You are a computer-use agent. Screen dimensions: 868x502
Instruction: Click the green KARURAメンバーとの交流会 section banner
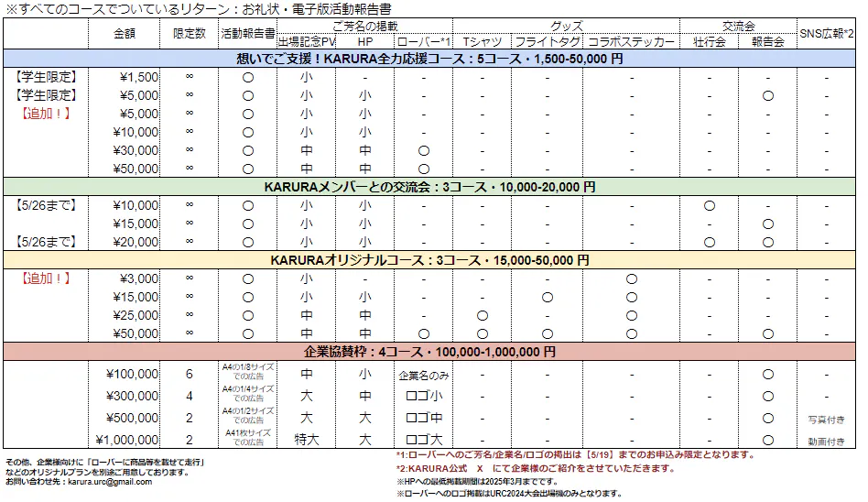click(430, 187)
